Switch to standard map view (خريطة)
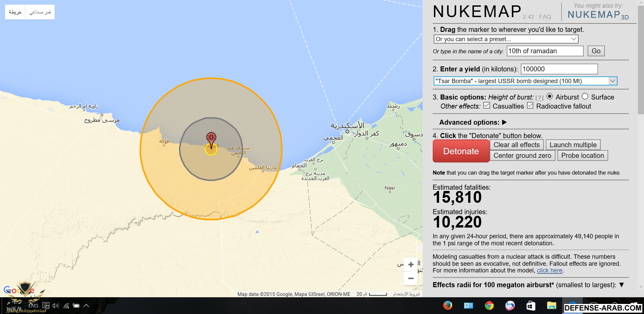Screen dimensions: 644x314 (15, 12)
